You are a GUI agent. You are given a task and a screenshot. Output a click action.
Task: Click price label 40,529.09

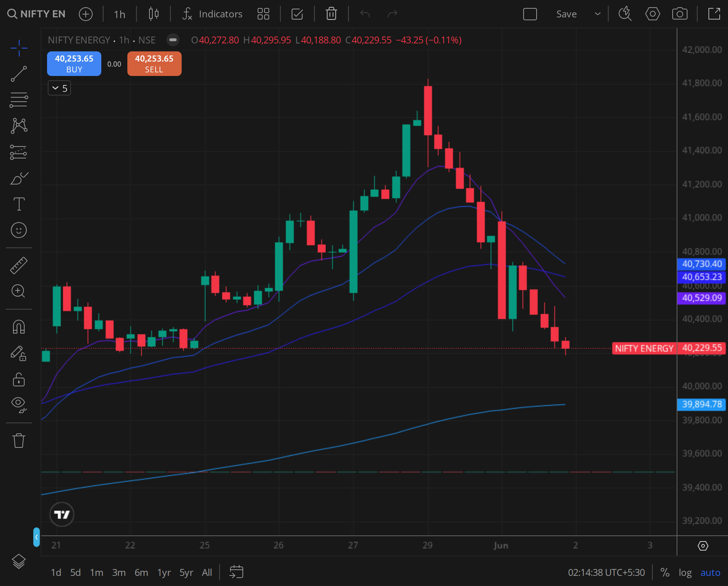tap(702, 298)
